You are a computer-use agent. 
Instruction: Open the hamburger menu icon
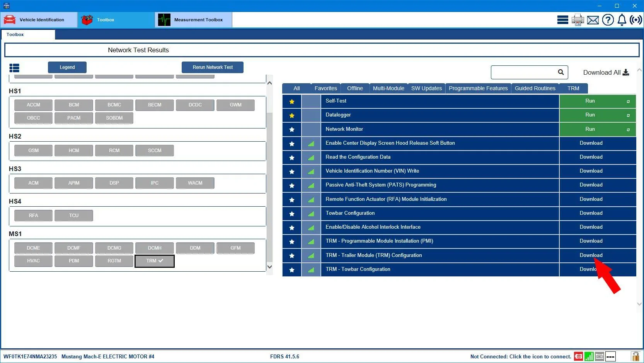[562, 20]
